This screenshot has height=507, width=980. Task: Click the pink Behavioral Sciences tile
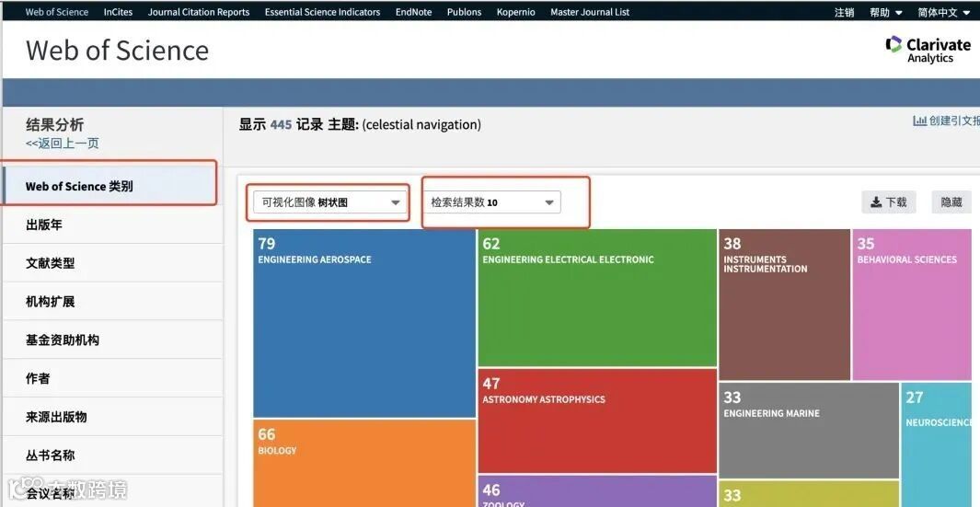pyautogui.click(x=912, y=305)
